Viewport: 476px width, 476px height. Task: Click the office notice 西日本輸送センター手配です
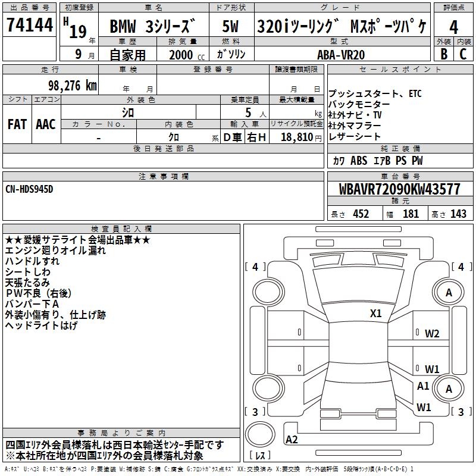pyautogui.click(x=168, y=445)
